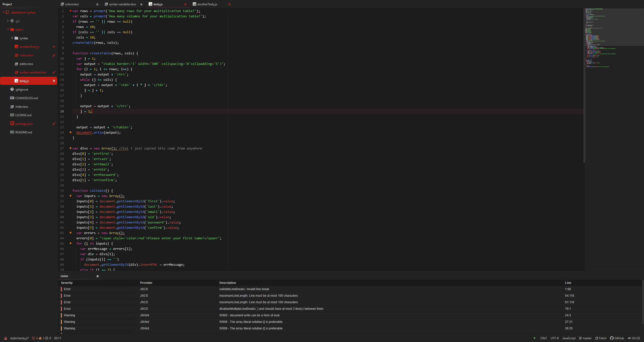
Task: Click the Fetch sync icon in the status bar
Action: pyautogui.click(x=597, y=338)
